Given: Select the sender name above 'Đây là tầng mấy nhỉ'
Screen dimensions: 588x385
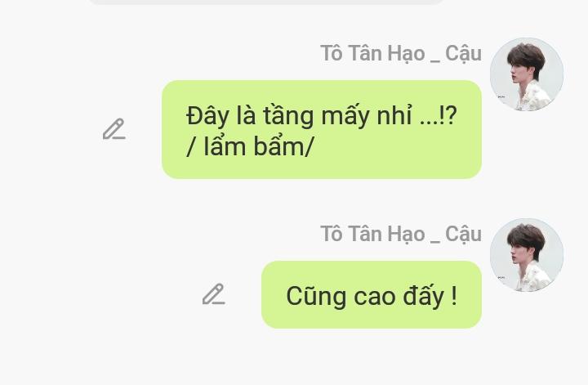Looking at the screenshot, I should pyautogui.click(x=401, y=53).
